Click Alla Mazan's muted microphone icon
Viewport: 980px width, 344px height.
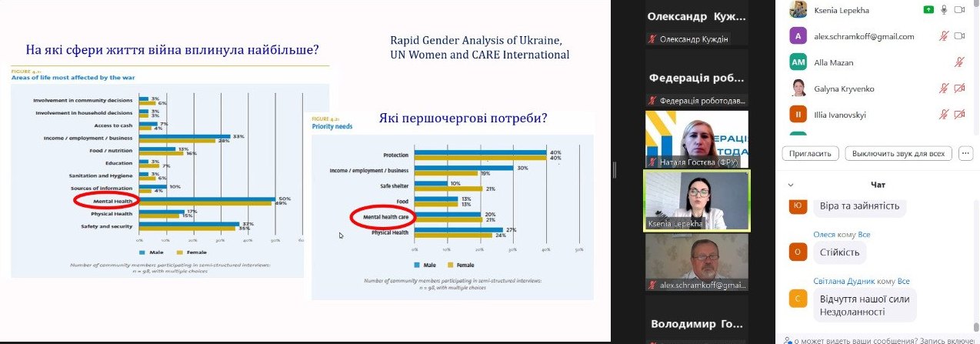click(959, 62)
